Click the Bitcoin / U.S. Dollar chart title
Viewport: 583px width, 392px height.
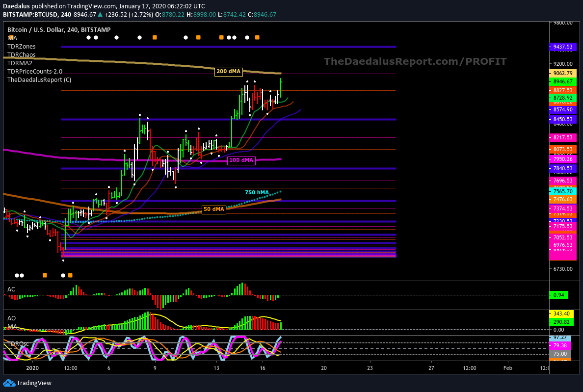(x=59, y=29)
